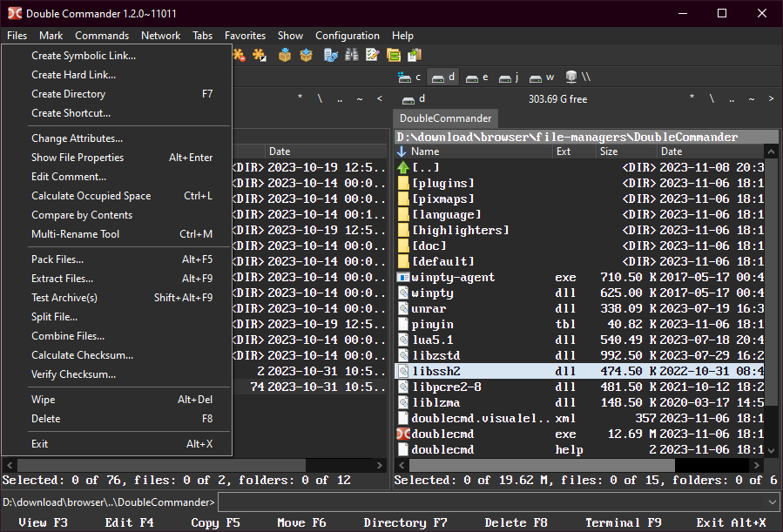Open the network drive \\ button
Image resolution: width=783 pixels, height=532 pixels.
(578, 77)
